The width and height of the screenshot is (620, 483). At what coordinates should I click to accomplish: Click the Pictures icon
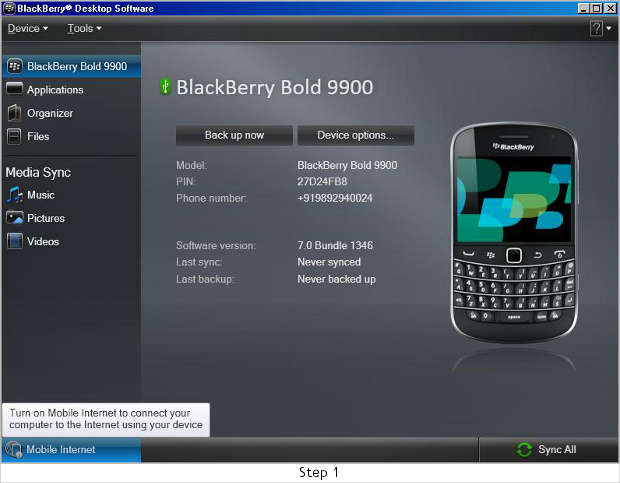[x=15, y=218]
